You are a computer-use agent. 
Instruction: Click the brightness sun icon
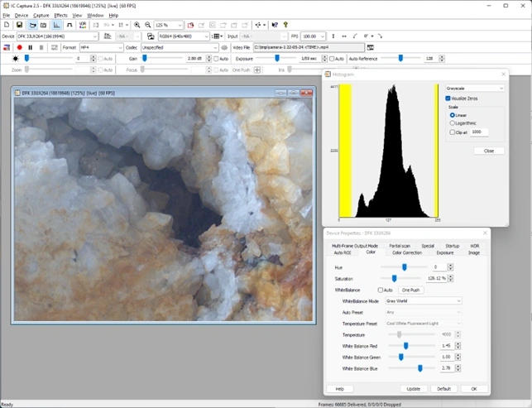pos(16,59)
